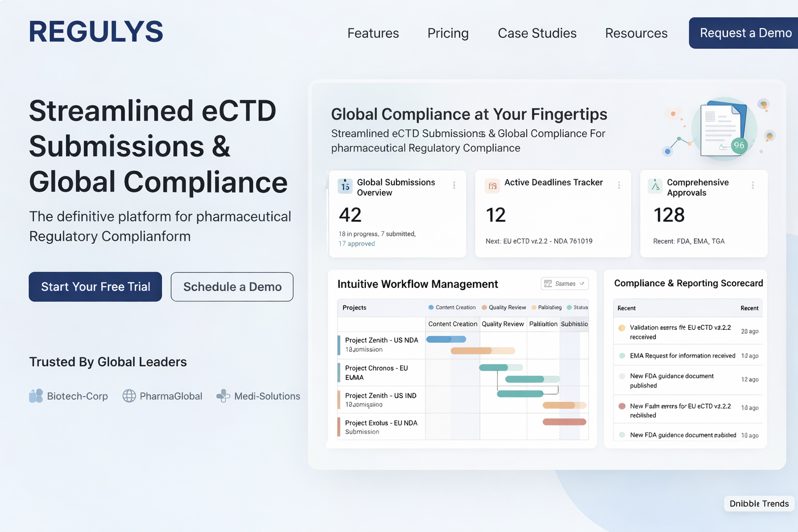The height and width of the screenshot is (532, 798).
Task: Click Next: EU eCTD NDA 761019 text
Action: pos(539,241)
